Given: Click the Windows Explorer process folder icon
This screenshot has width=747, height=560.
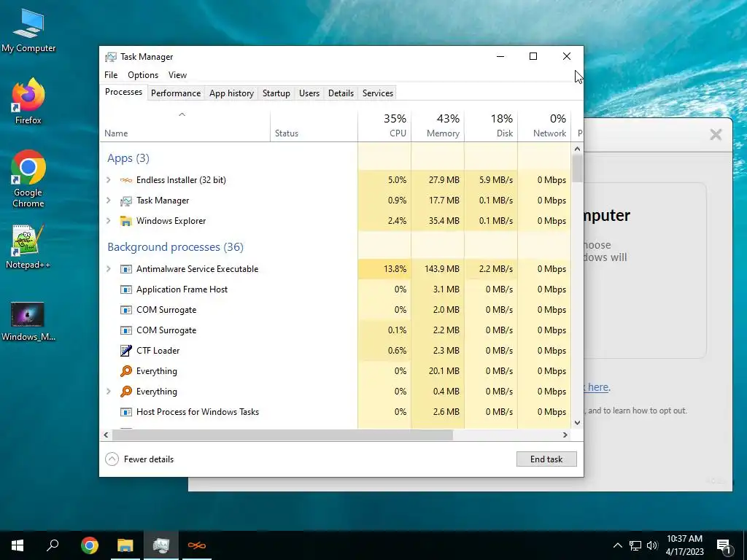Looking at the screenshot, I should (x=125, y=221).
